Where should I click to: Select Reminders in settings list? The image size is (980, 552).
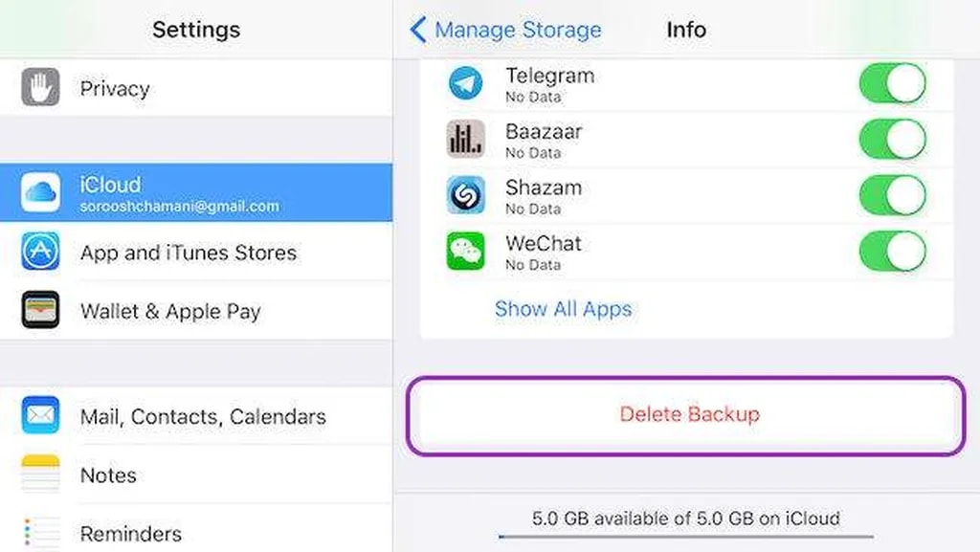(130, 533)
